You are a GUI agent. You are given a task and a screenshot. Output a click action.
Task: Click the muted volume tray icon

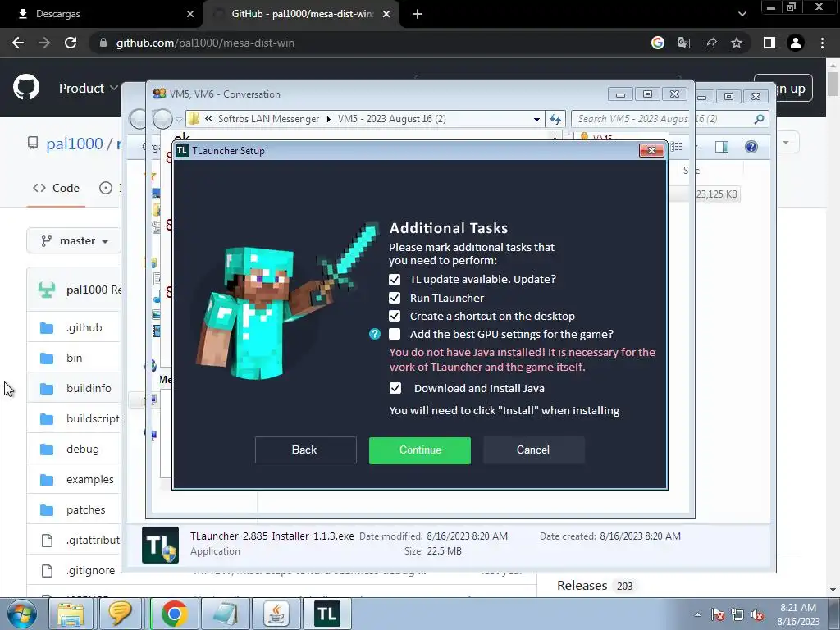point(757,615)
